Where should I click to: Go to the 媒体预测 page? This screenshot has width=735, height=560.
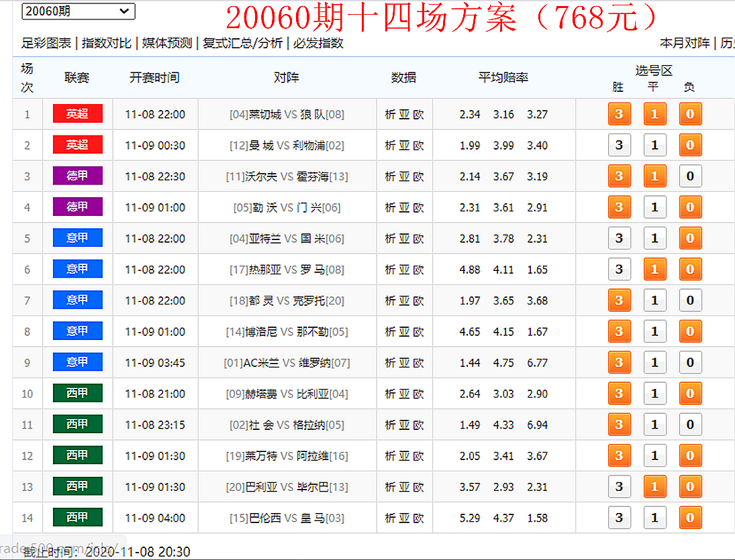(166, 44)
